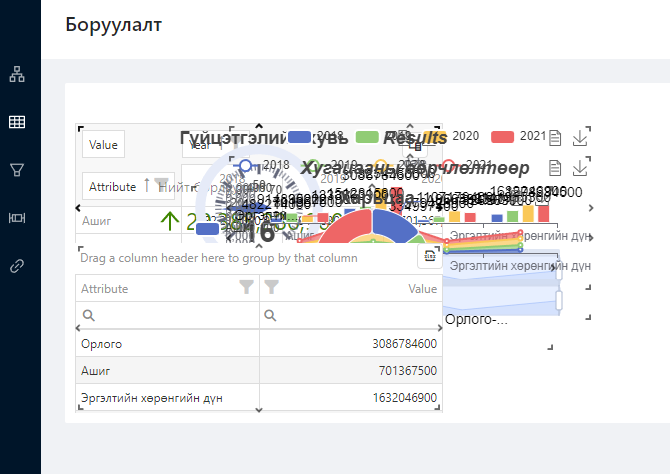
Task: Click the Attribute field filter funnel in pivot
Action: [x=161, y=184]
